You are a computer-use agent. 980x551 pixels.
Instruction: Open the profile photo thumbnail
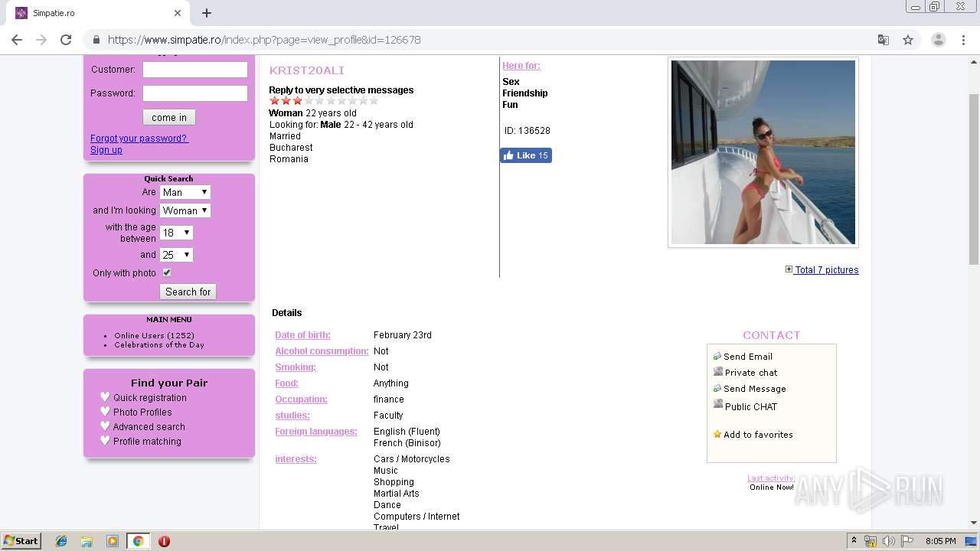(x=763, y=152)
